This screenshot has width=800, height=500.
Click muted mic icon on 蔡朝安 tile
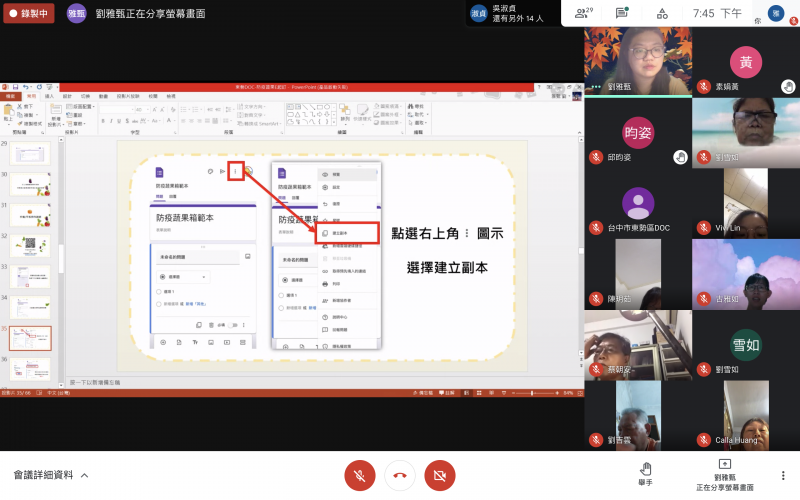(x=596, y=369)
